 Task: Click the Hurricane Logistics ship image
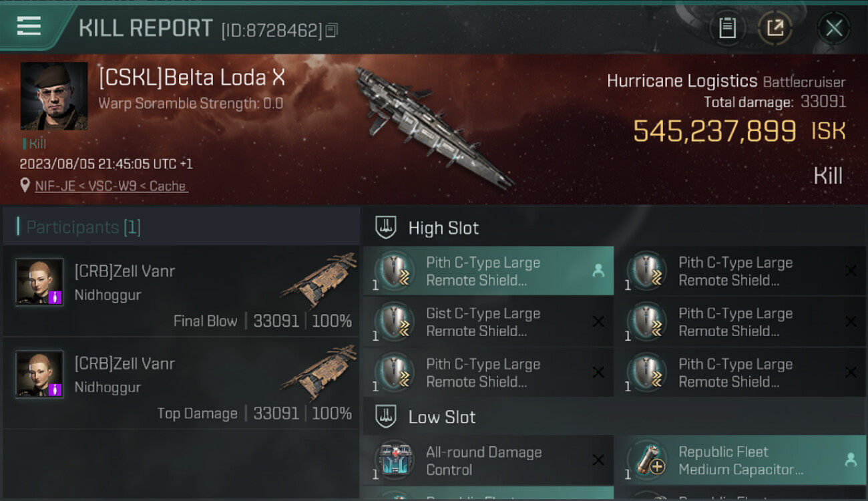(x=434, y=127)
